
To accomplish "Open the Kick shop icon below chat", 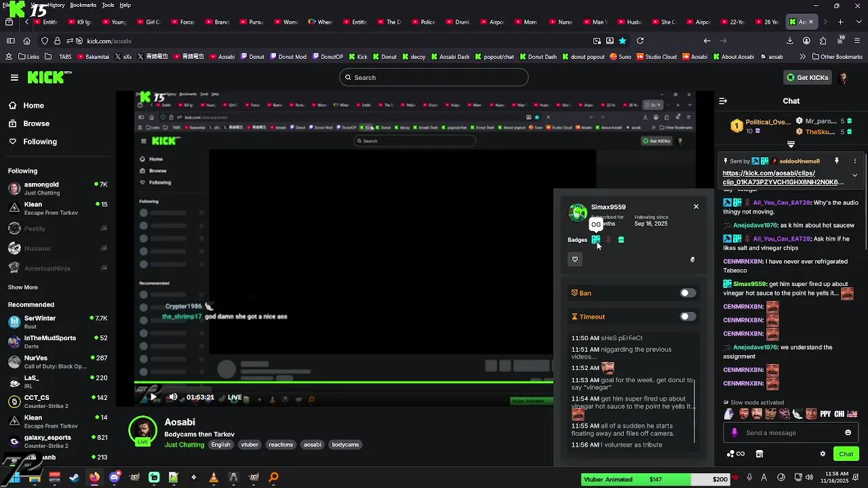I will (x=759, y=454).
